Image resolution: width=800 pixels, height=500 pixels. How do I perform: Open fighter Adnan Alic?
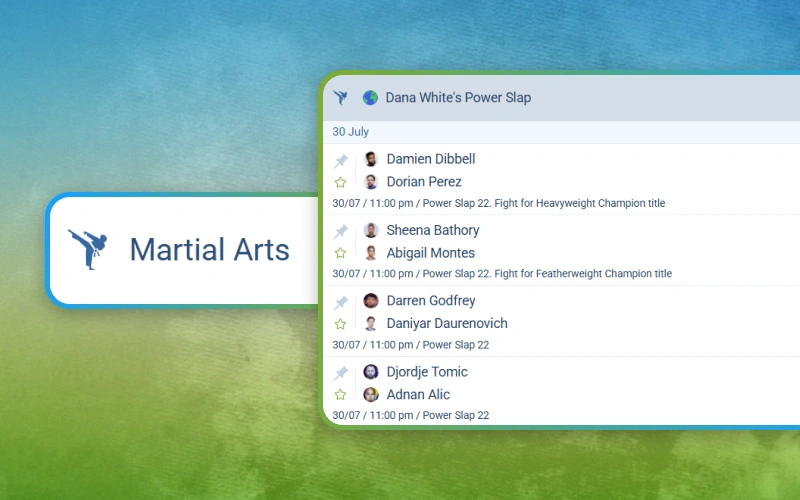[x=418, y=394]
